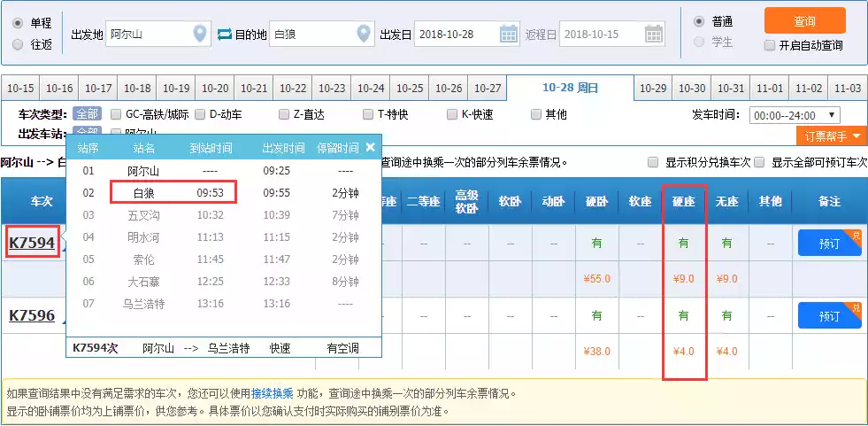Expand the 订票帮手 dropdown
This screenshot has width=868, height=426.
pos(832,136)
